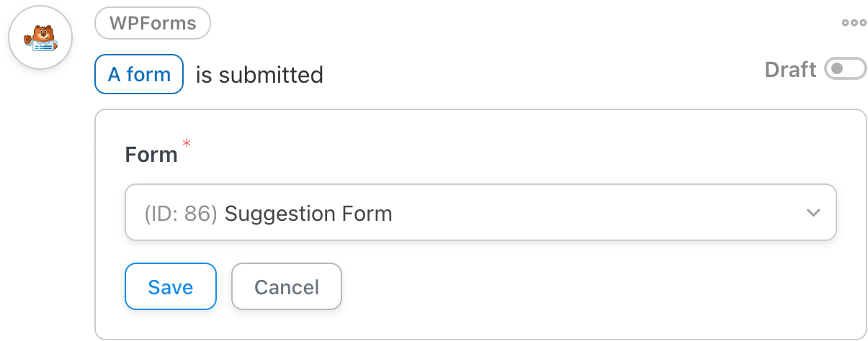Screen dimensions: 868x341
Task: Click the WPForms bear mascot icon
Action: (40, 38)
